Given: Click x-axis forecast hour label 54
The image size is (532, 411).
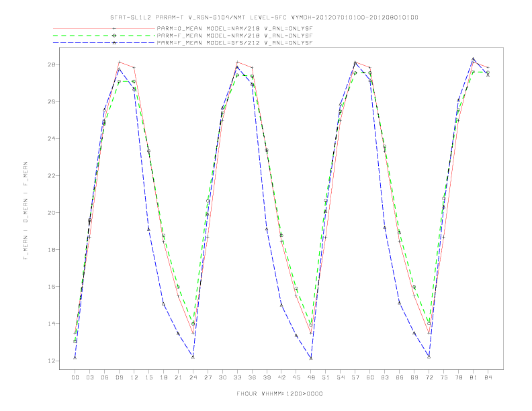Looking at the screenshot, I should tap(341, 377).
